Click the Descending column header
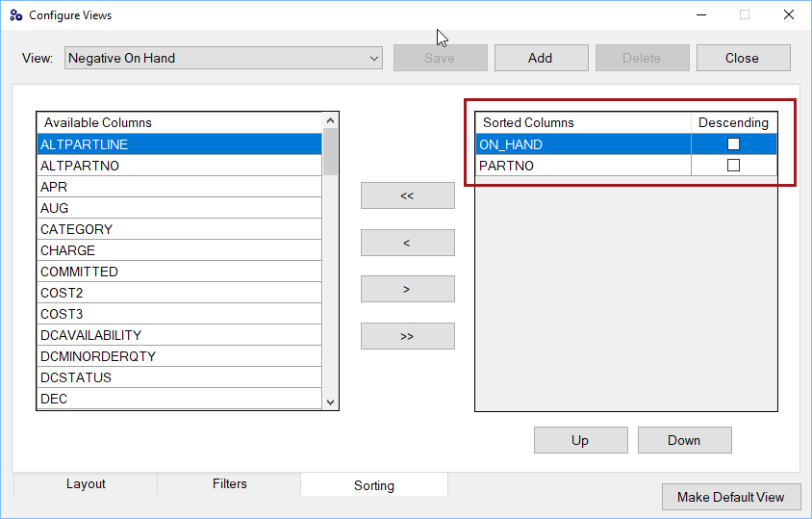812x519 pixels. click(x=734, y=123)
